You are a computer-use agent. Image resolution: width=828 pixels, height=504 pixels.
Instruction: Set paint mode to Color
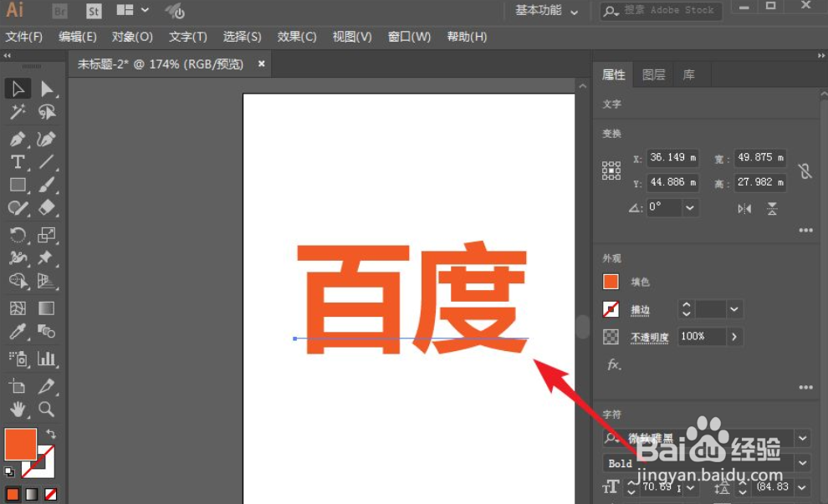pos(13,495)
